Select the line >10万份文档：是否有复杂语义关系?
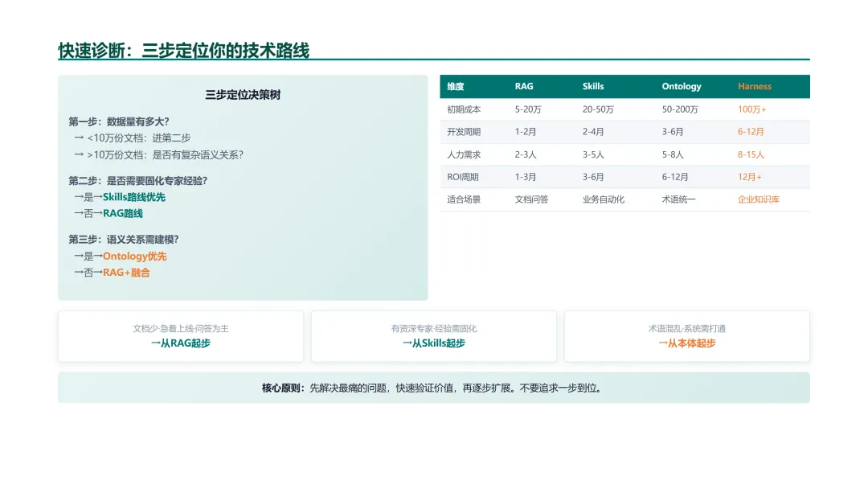The height and width of the screenshot is (489, 868). 165,154
